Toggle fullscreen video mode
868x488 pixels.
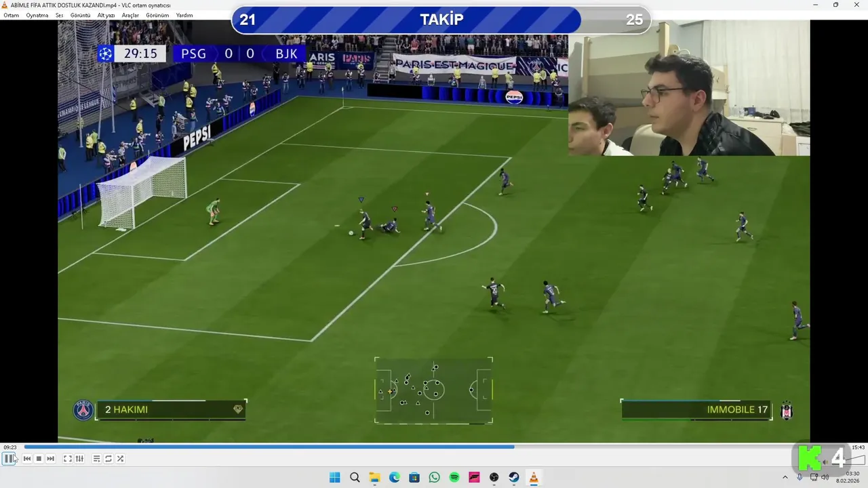coord(68,459)
